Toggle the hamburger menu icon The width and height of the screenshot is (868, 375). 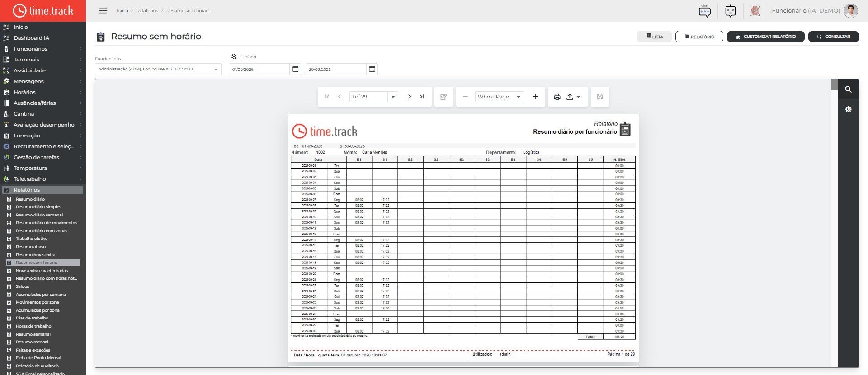(x=103, y=11)
